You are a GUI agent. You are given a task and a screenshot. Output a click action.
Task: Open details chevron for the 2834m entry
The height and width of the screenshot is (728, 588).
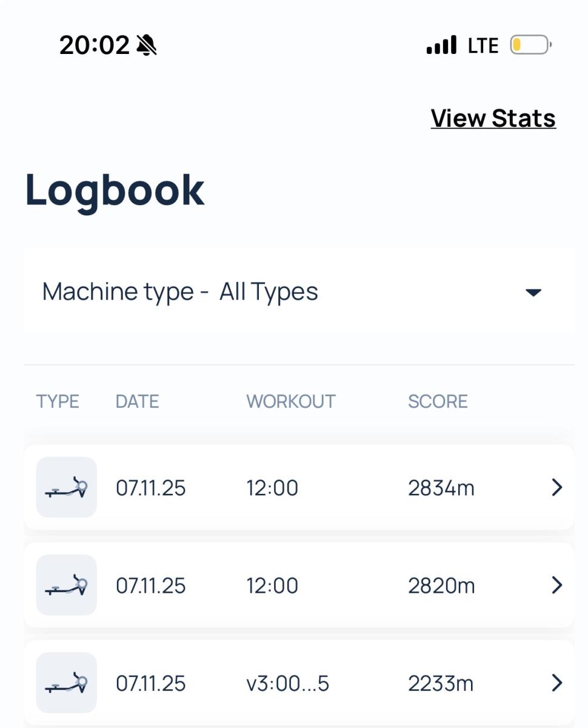click(556, 487)
